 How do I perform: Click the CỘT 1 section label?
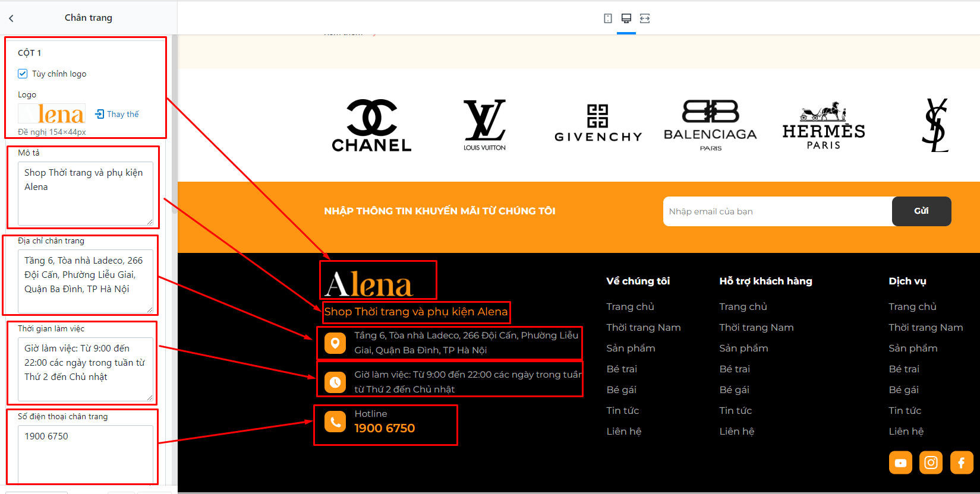(x=30, y=53)
